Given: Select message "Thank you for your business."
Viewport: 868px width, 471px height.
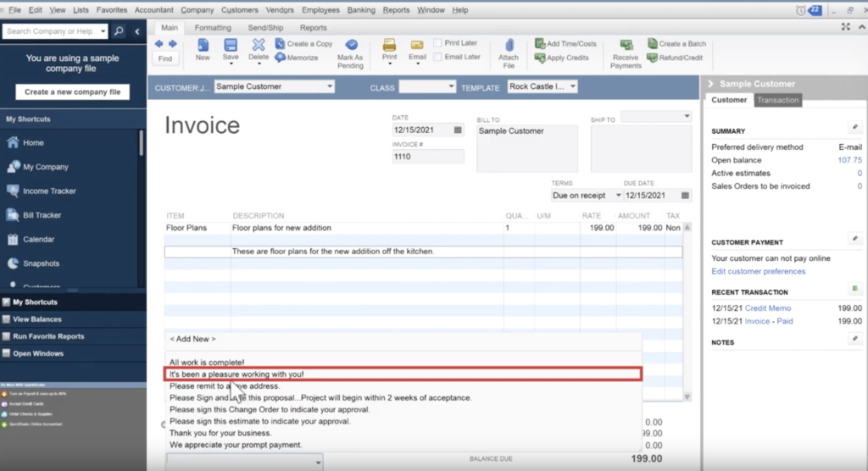Looking at the screenshot, I should (221, 433).
